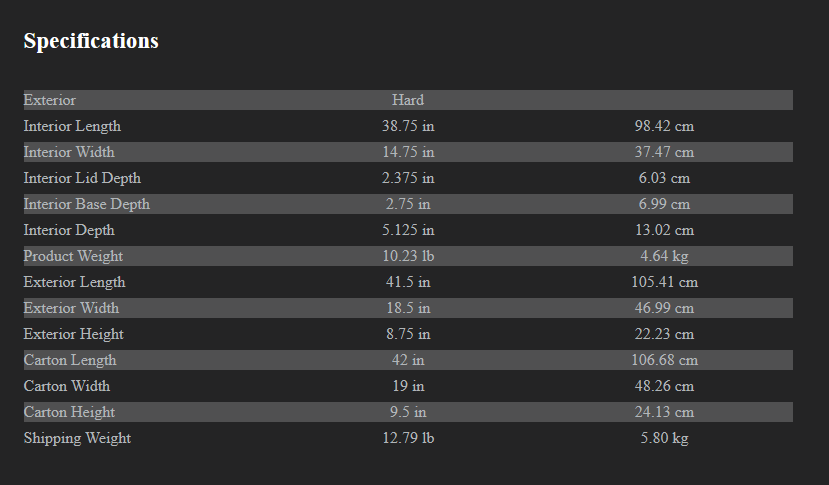Viewport: 829px width, 485px height.
Task: Click the 10.23 lb value
Action: pos(408,256)
